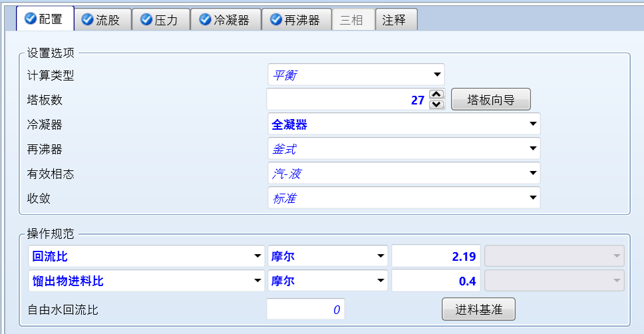The image size is (644, 334).
Task: Click the 再沸器 tab checkmark icon
Action: tap(275, 20)
